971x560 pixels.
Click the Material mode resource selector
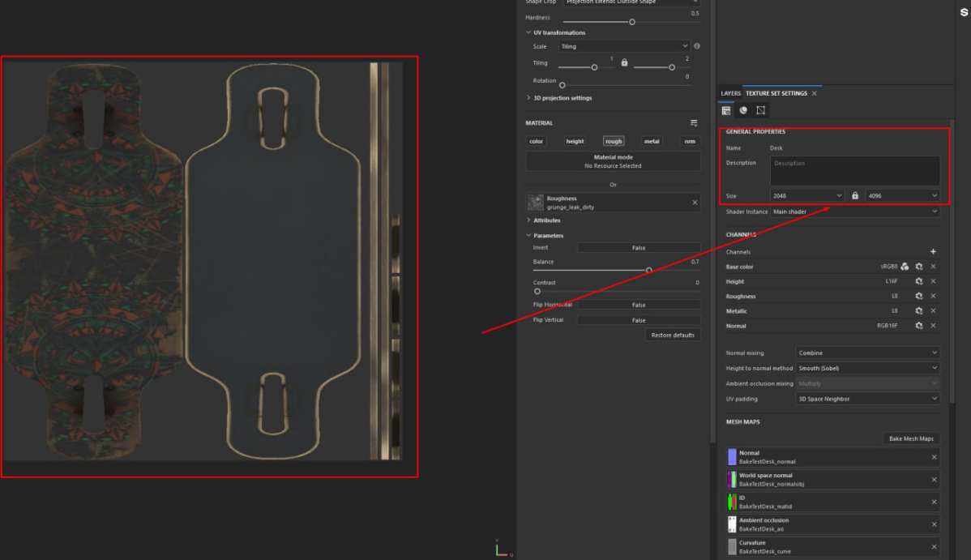(613, 162)
